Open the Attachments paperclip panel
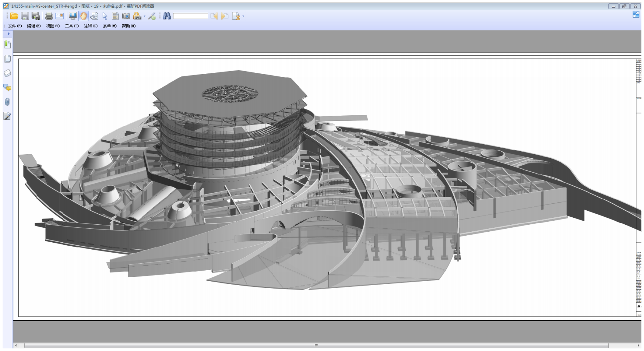 7,102
